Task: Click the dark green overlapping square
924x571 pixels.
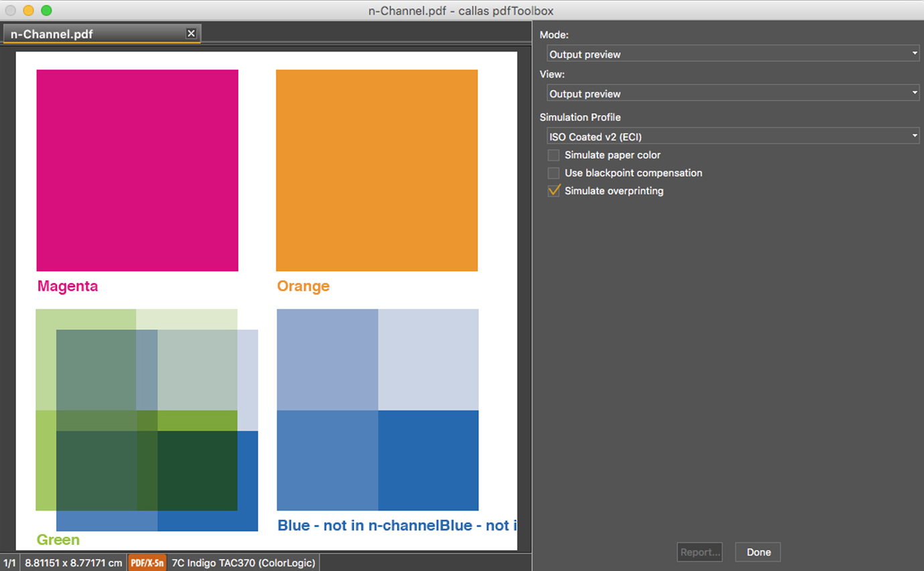Action: tap(198, 471)
